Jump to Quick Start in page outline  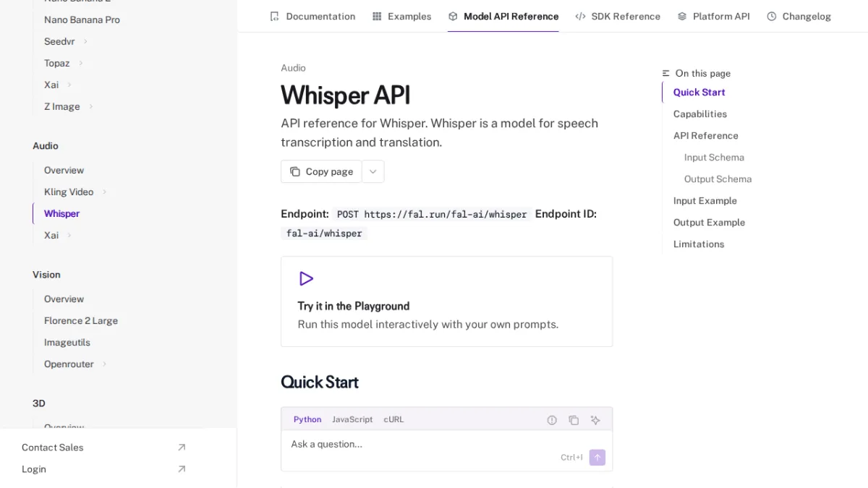tap(699, 92)
